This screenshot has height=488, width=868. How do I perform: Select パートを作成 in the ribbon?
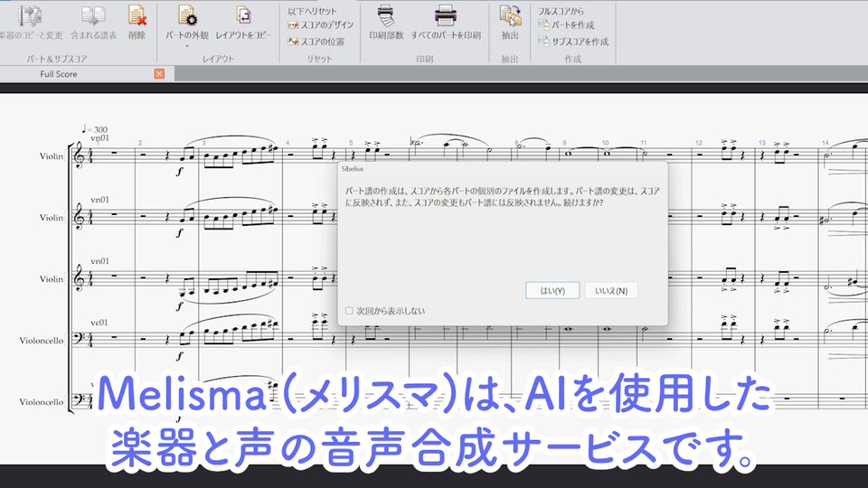566,25
